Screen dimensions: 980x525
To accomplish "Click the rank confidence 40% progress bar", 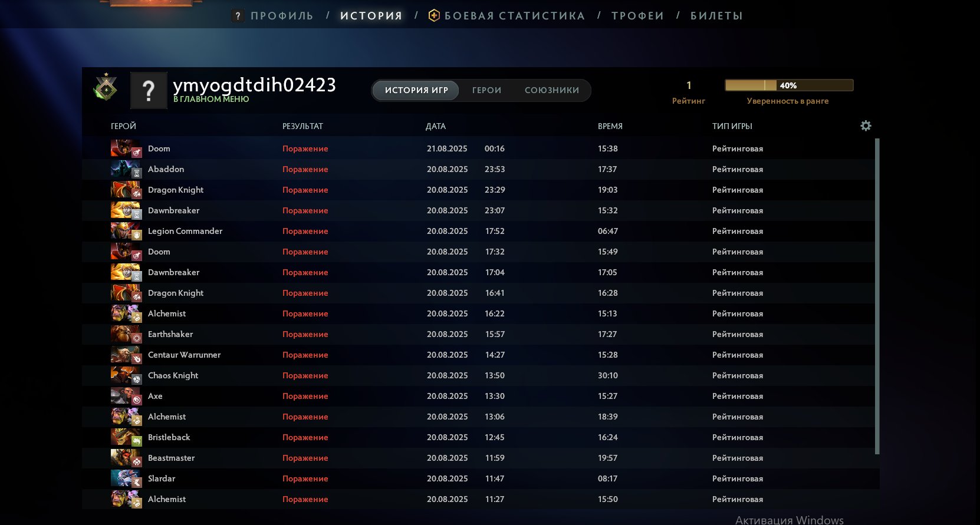I will [788, 85].
